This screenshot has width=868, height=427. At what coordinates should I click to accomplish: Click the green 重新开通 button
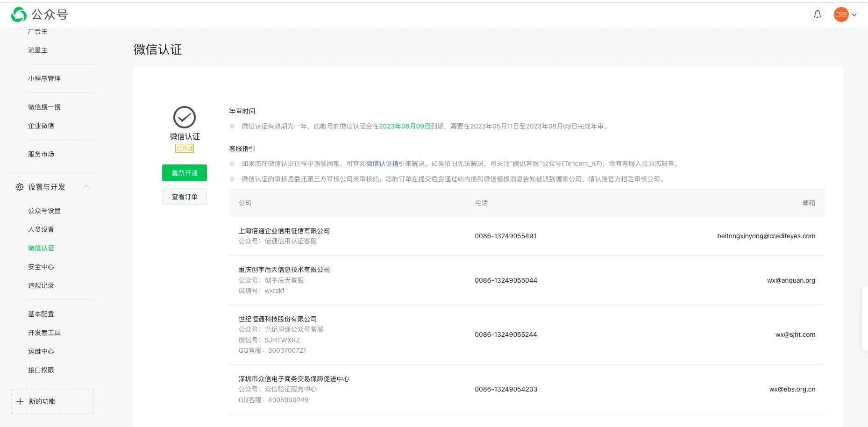185,173
